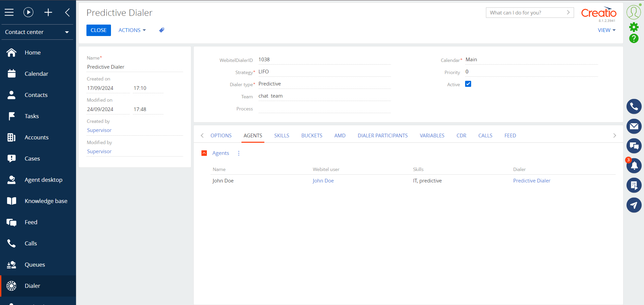
Task: Open the Tasks flag icon
Action: click(x=11, y=116)
